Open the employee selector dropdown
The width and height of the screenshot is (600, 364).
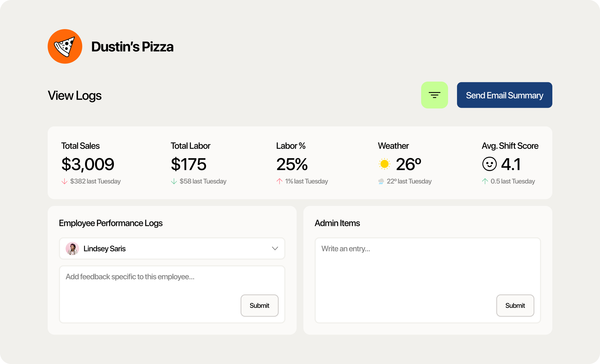tap(172, 248)
